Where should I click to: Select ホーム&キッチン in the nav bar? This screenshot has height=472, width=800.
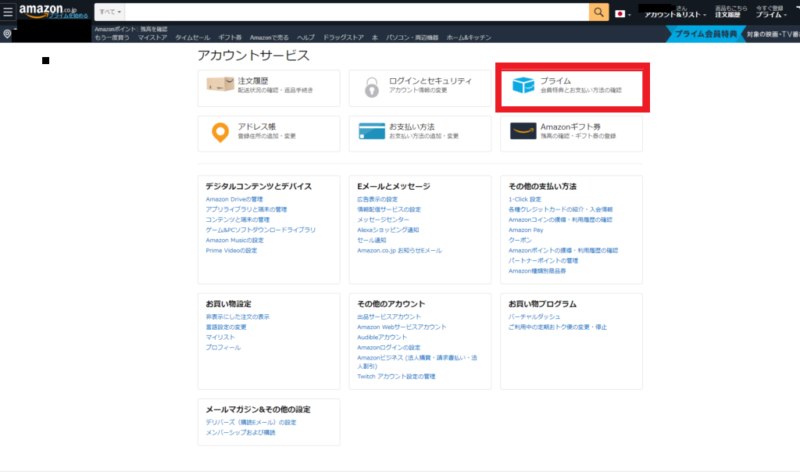click(x=469, y=38)
